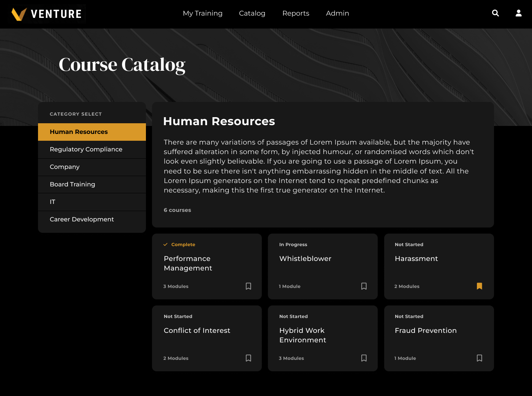This screenshot has height=396, width=532.
Task: Navigate to the Admin section
Action: coord(337,13)
